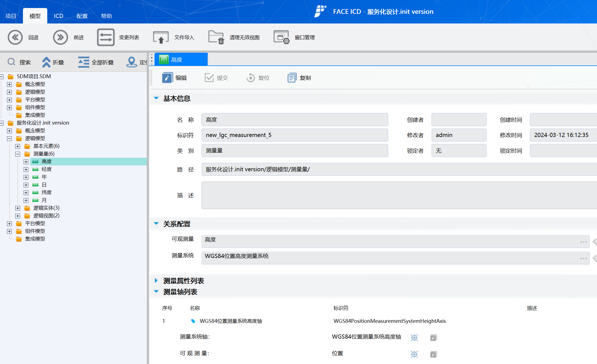597x364 pixels.
Task: Click the empty 描述 text area
Action: click(399, 195)
